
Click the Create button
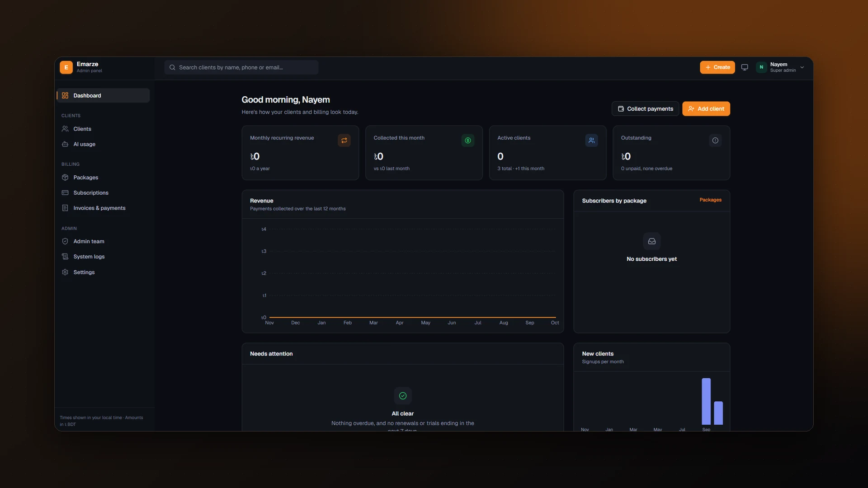coord(717,67)
